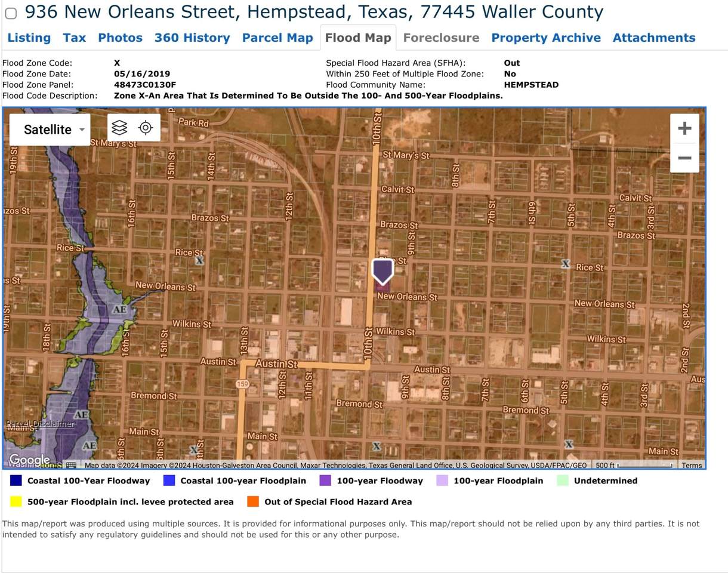The image size is (728, 573).
Task: Click the Google logo on map
Action: coord(29,460)
